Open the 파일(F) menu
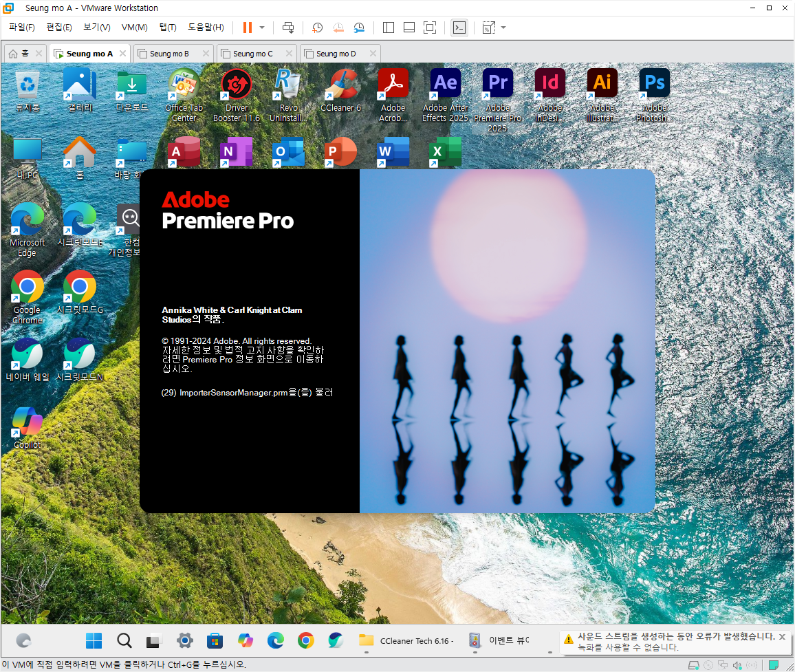795x672 pixels. point(22,28)
